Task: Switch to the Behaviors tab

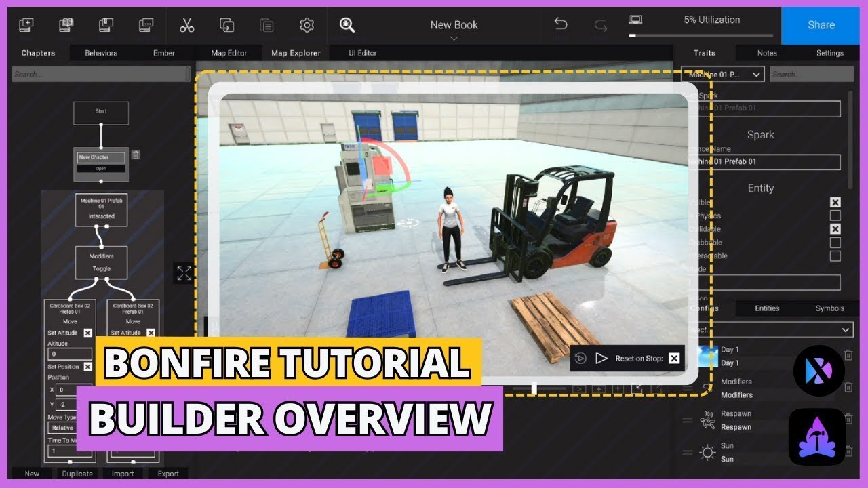Action: 101,53
